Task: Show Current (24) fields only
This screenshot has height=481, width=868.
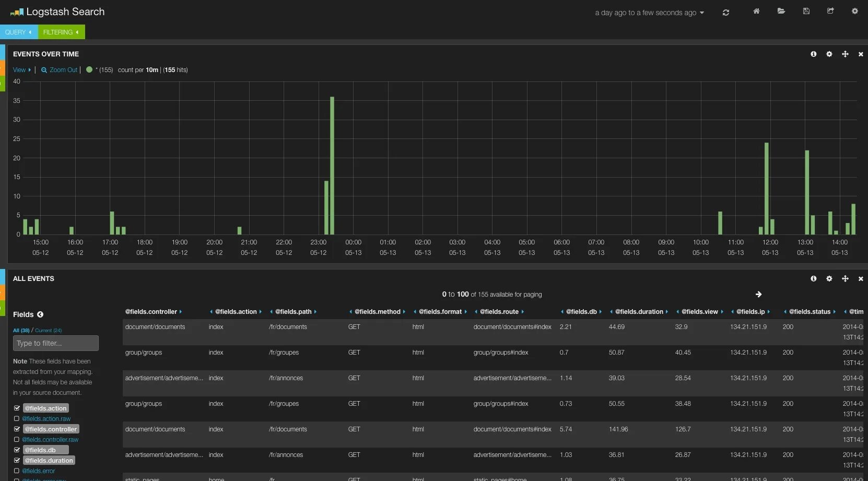Action: click(x=48, y=330)
